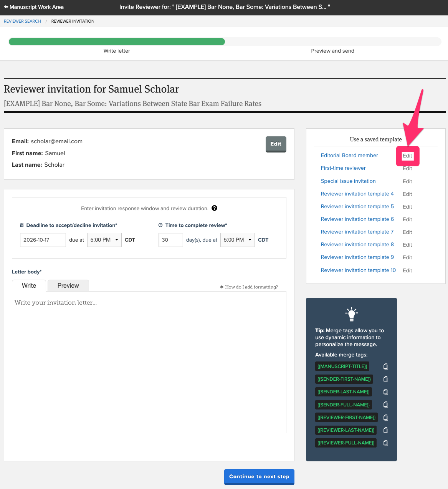Viewport: 448px width, 489px height.
Task: Click the scholar@email.com address text
Action: point(57,141)
